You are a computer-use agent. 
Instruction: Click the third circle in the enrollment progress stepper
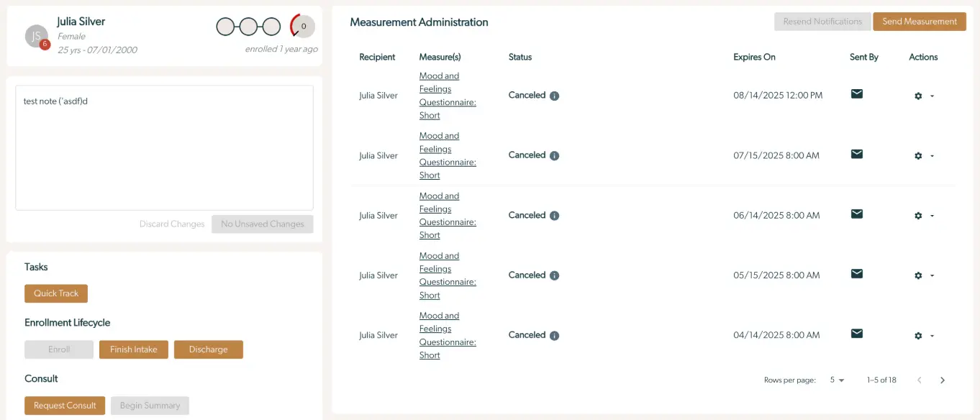click(271, 26)
